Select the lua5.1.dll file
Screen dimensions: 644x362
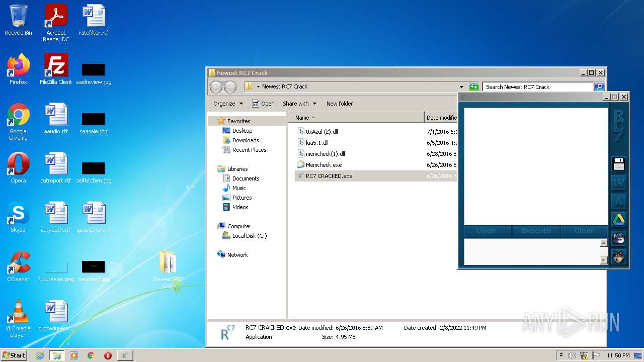point(317,143)
